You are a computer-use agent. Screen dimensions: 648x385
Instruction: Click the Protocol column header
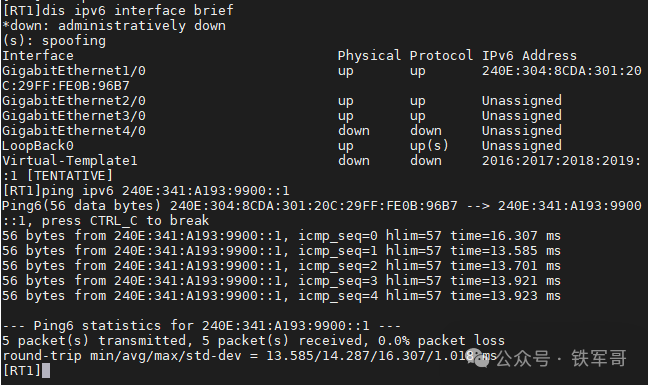coord(441,55)
